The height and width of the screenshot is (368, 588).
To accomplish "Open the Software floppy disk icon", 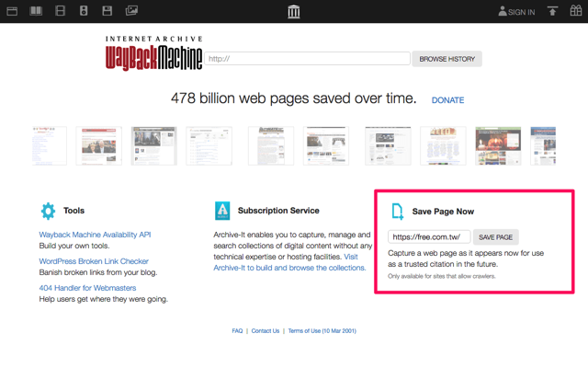I will click(x=107, y=11).
